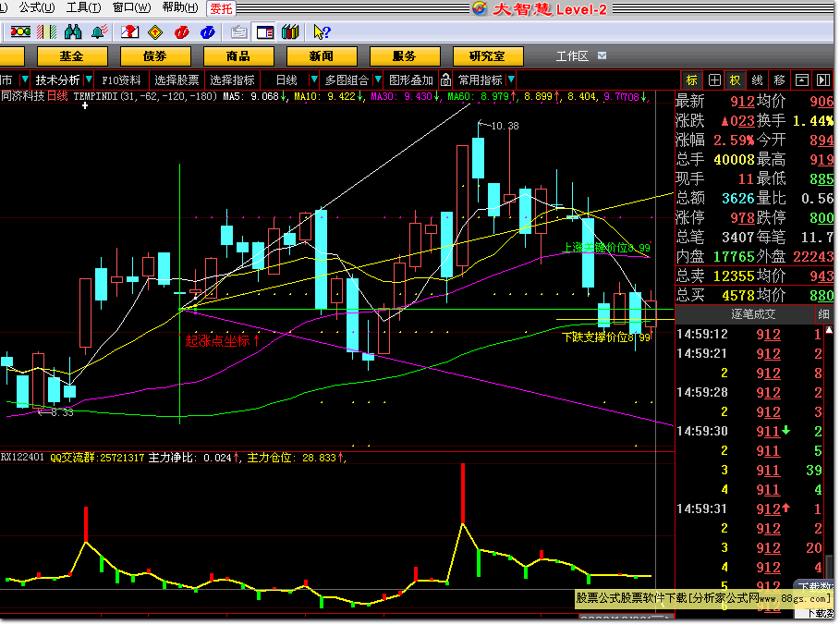
Task: Toggle the 线 line button
Action: click(x=757, y=80)
